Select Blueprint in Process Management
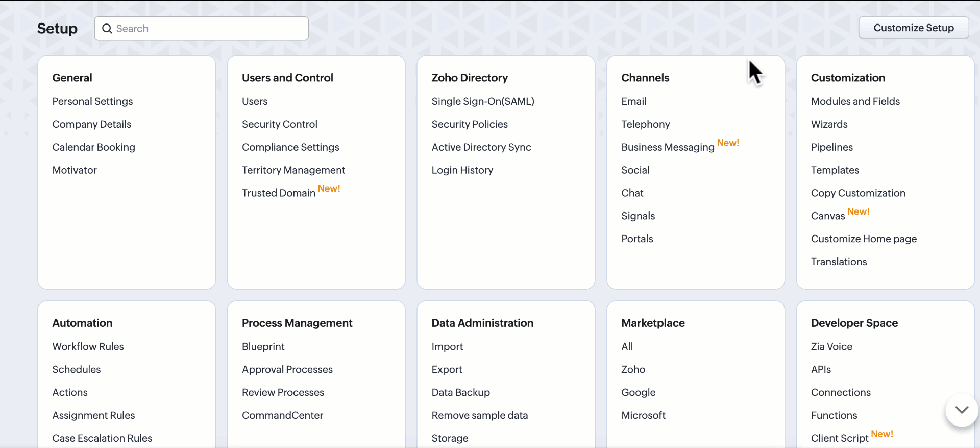 [263, 346]
